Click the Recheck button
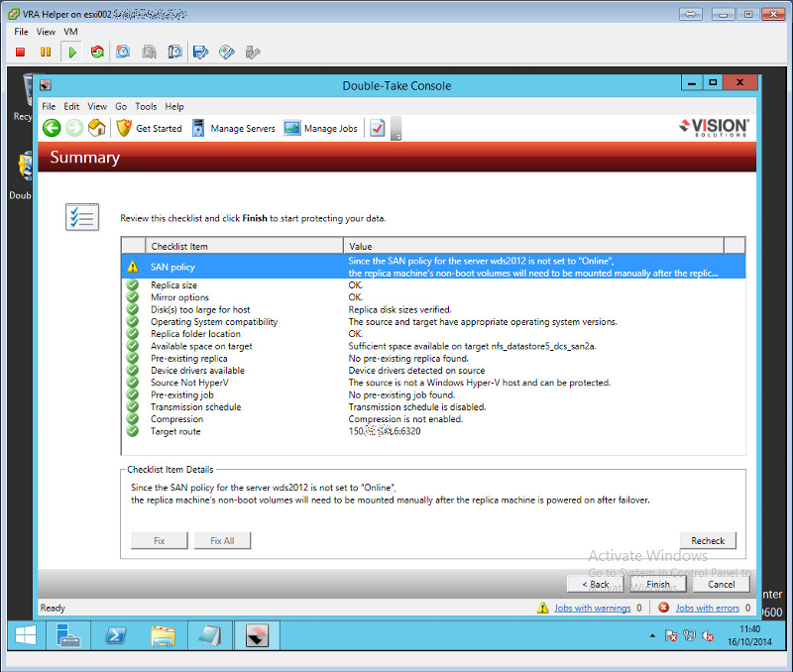 (x=708, y=540)
